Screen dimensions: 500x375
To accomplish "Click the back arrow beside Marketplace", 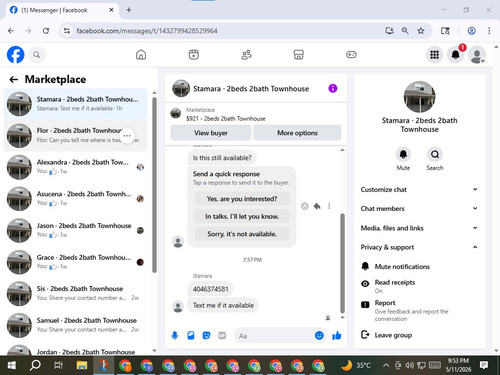I will pyautogui.click(x=14, y=79).
